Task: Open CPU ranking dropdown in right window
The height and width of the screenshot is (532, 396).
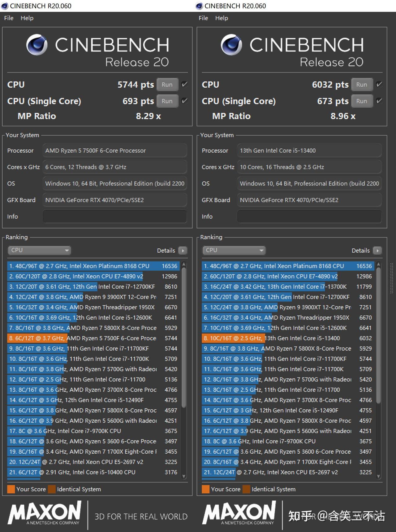Action: (x=234, y=250)
